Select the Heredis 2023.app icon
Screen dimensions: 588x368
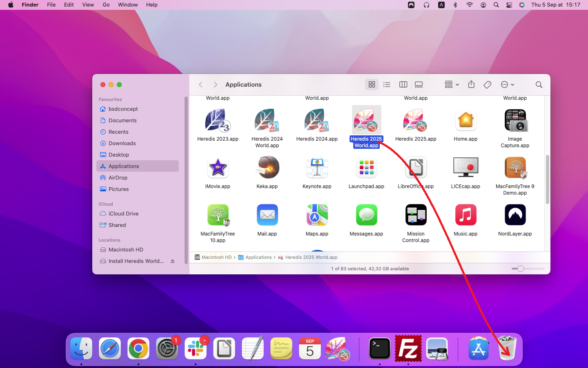click(x=218, y=120)
